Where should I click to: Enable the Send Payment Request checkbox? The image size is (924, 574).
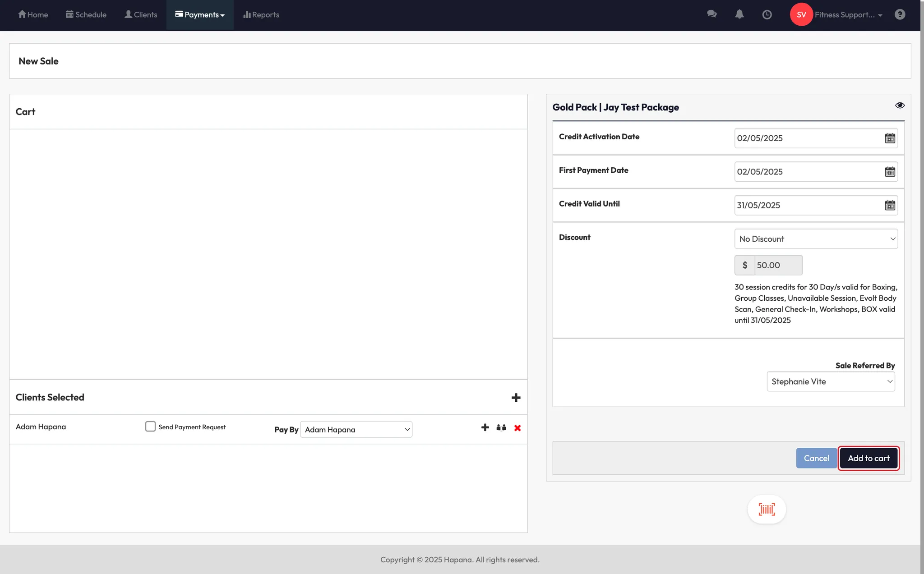pyautogui.click(x=150, y=427)
